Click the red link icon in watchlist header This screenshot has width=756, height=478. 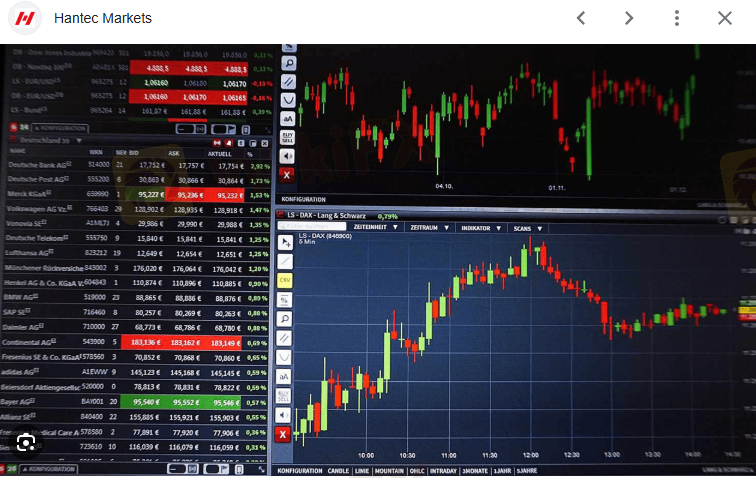point(217,143)
